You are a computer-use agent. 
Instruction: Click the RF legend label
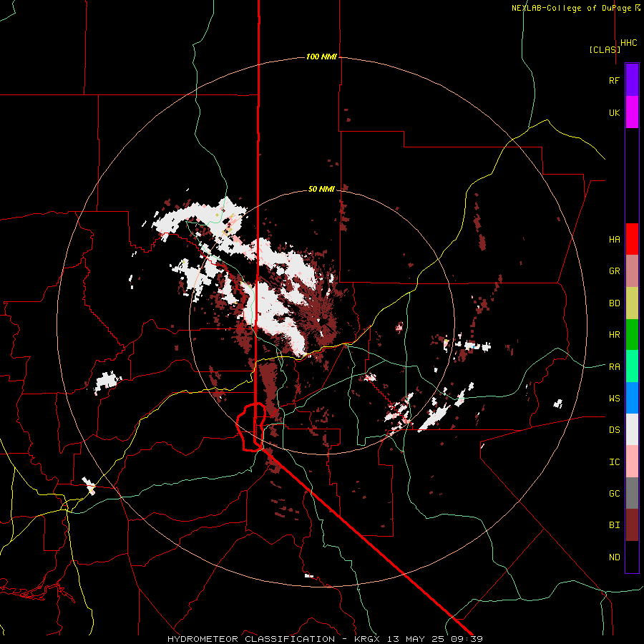[x=614, y=80]
